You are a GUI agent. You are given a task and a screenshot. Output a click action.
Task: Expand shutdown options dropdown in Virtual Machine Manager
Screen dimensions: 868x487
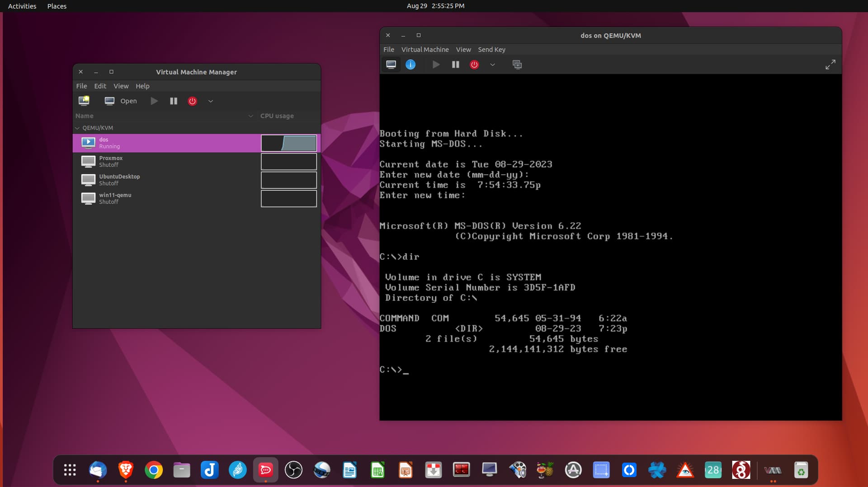211,101
